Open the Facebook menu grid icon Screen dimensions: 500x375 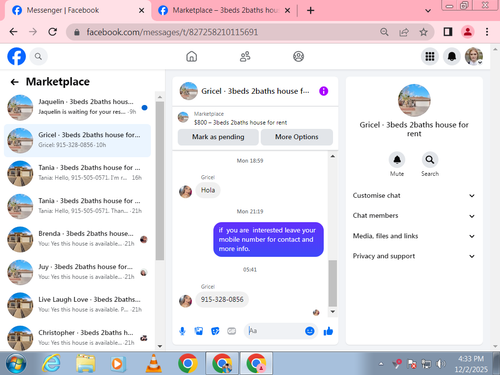[x=430, y=57]
